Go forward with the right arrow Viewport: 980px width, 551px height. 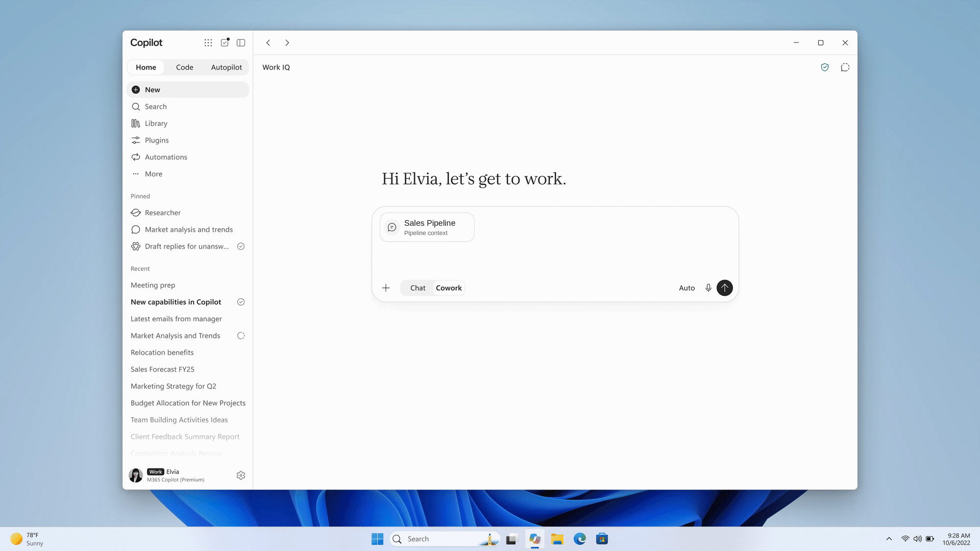pos(287,43)
